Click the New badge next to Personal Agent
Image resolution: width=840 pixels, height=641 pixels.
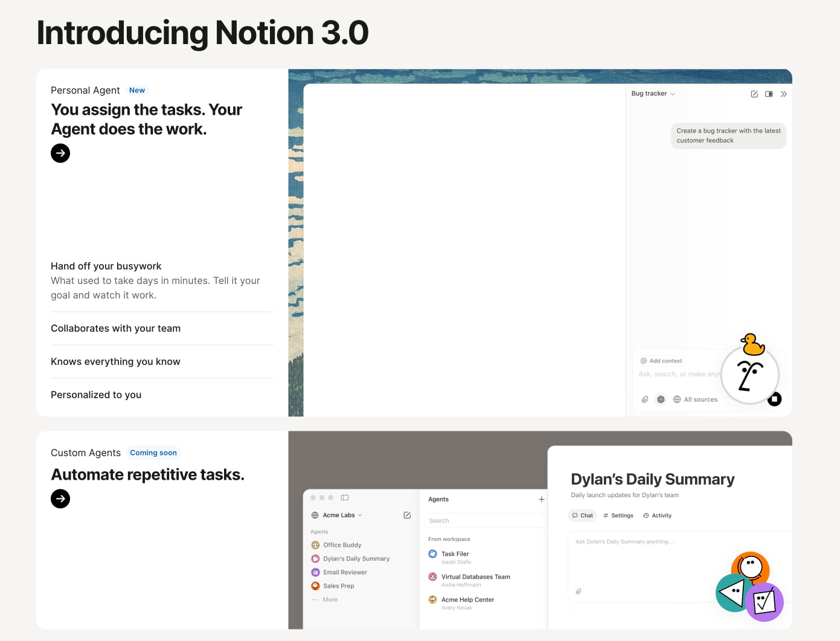pyautogui.click(x=137, y=90)
